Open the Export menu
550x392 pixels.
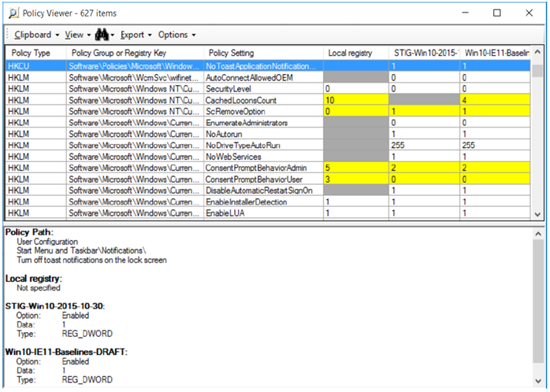coord(136,35)
